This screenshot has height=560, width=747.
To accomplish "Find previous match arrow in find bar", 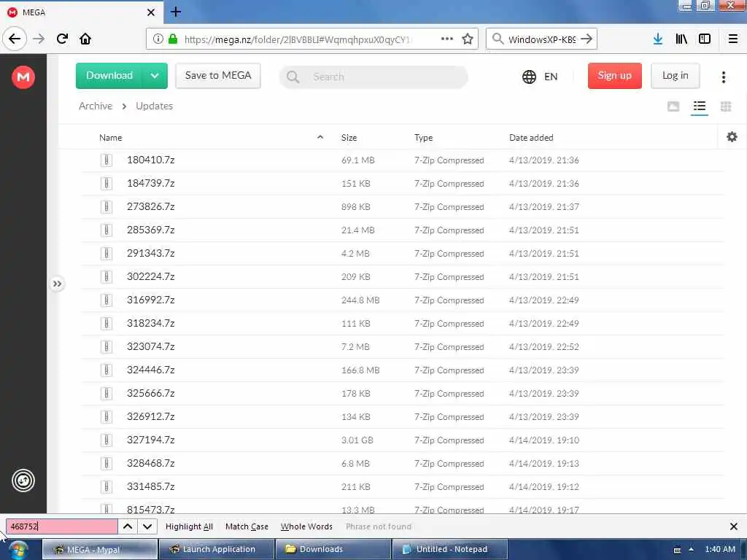I will (128, 526).
